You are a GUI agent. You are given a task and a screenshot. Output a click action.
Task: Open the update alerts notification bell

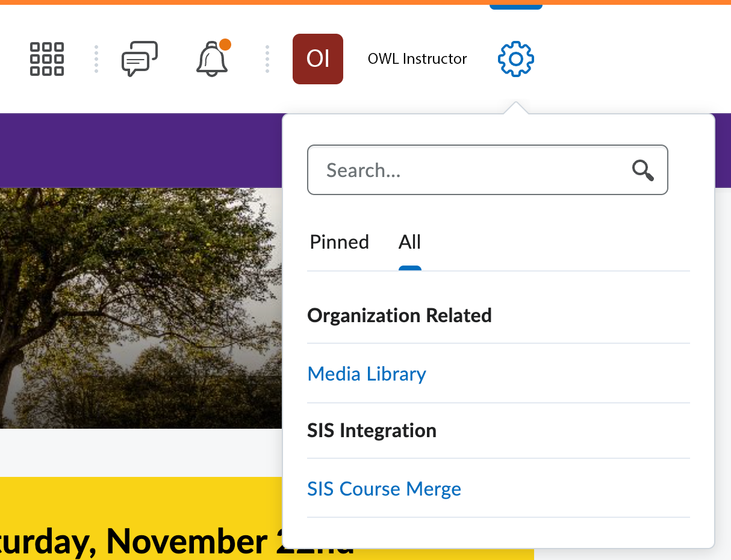(x=212, y=59)
